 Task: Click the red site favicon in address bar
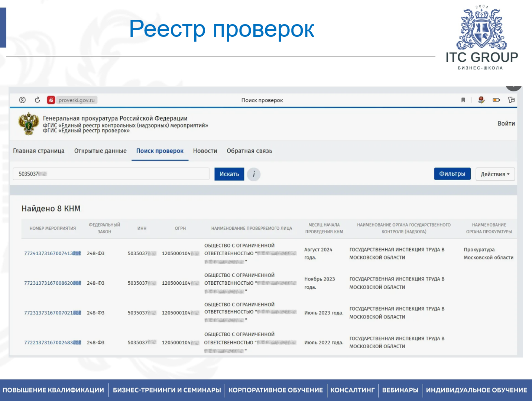[51, 100]
